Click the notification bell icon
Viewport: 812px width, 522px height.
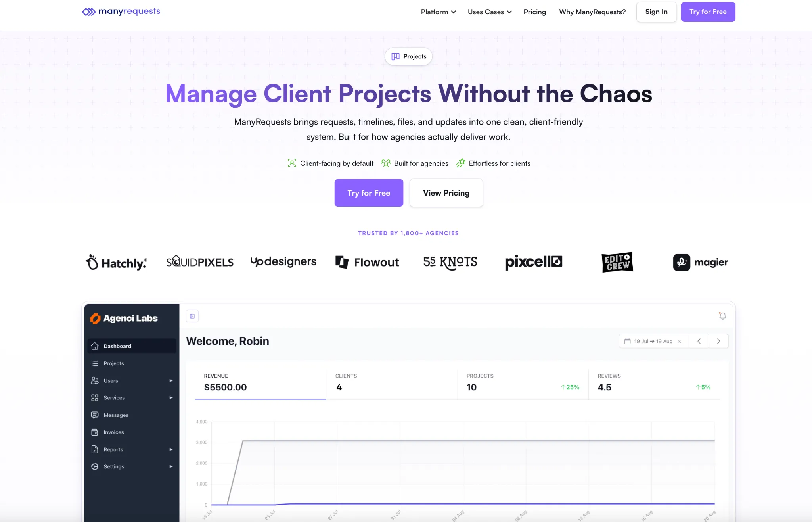(x=722, y=316)
